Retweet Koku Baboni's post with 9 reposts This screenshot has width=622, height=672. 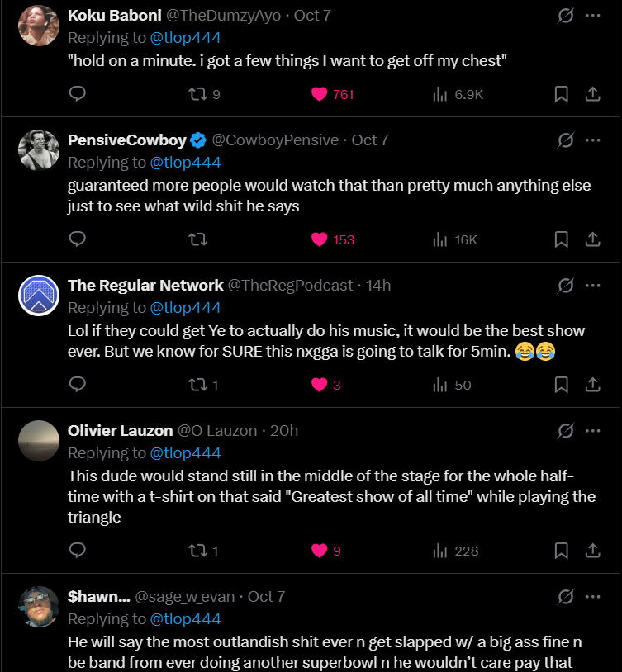tap(197, 94)
